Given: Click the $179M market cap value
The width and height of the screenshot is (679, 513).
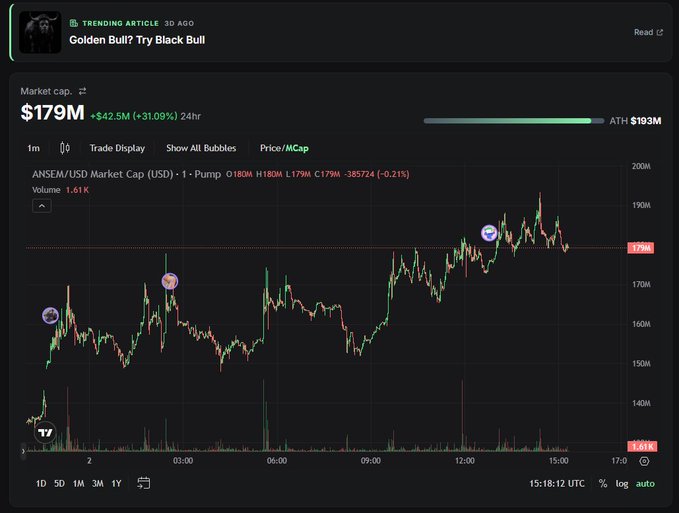Looking at the screenshot, I should pos(52,113).
